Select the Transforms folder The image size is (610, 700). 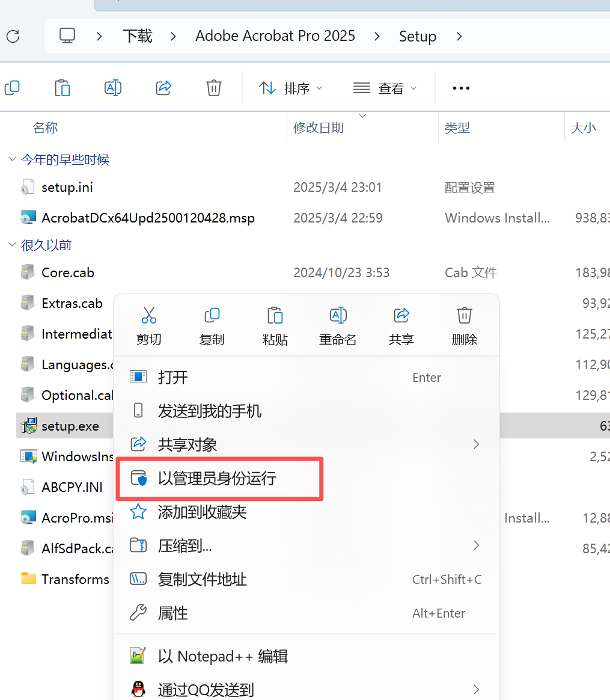point(75,579)
